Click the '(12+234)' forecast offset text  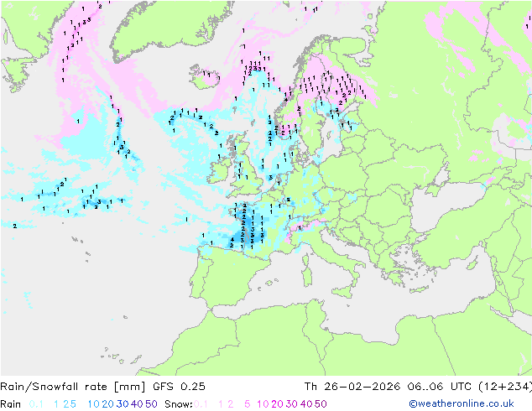[x=505, y=387]
